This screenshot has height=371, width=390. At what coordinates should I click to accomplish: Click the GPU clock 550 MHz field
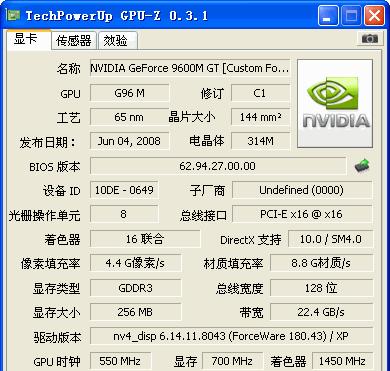point(120,361)
